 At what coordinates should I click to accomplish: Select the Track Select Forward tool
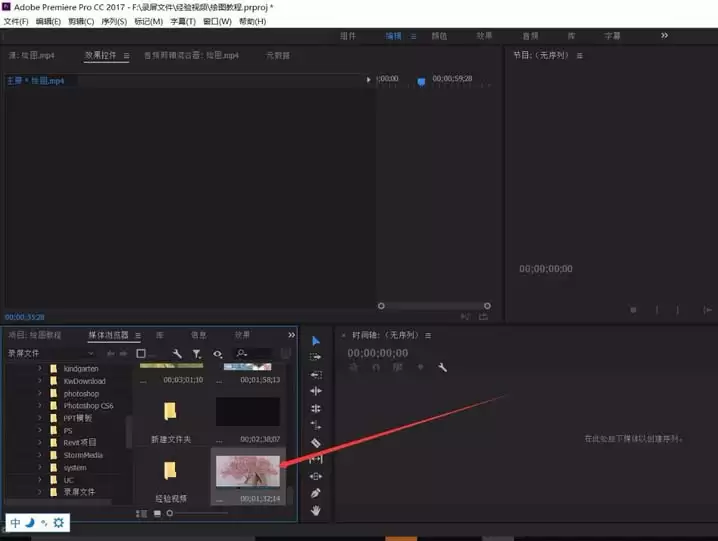[x=315, y=357]
